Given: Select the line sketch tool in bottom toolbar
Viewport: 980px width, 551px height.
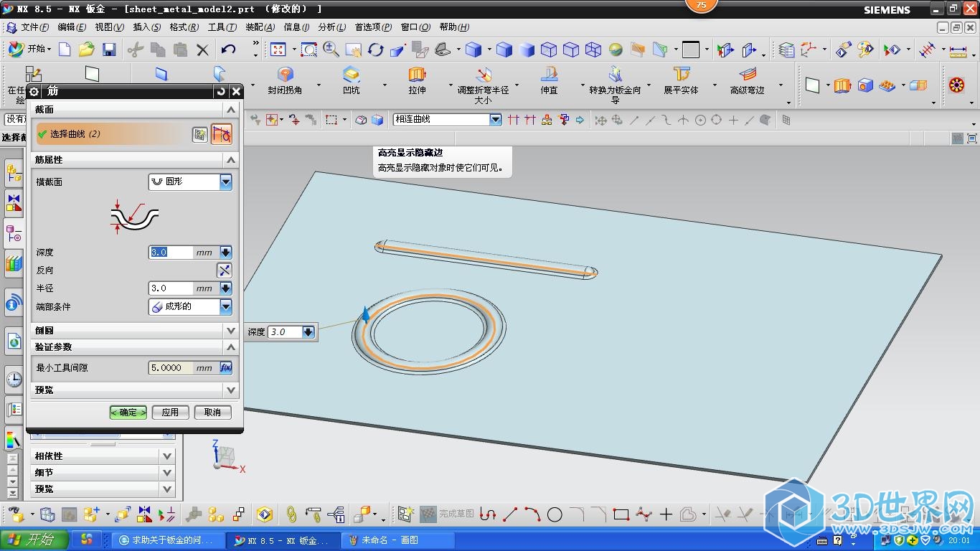Looking at the screenshot, I should click(510, 514).
